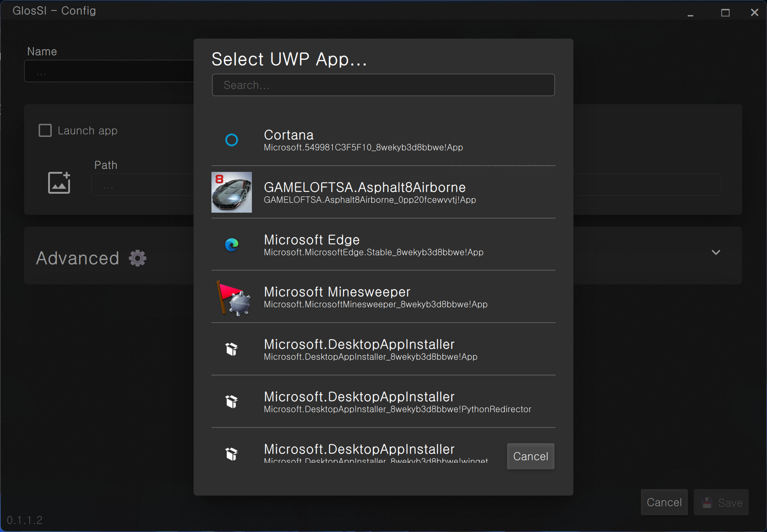
Task: Click the Cortana circle icon
Action: [231, 140]
